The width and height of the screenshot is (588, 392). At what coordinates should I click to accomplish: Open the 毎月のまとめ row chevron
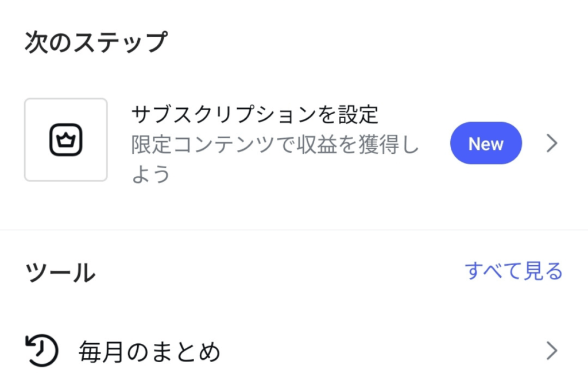click(x=551, y=350)
